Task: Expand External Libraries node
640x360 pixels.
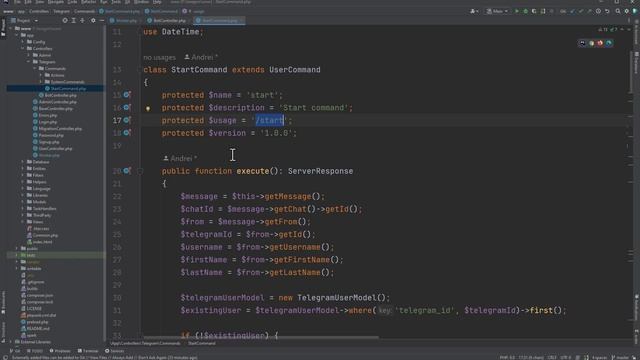Action: pyautogui.click(x=11, y=342)
